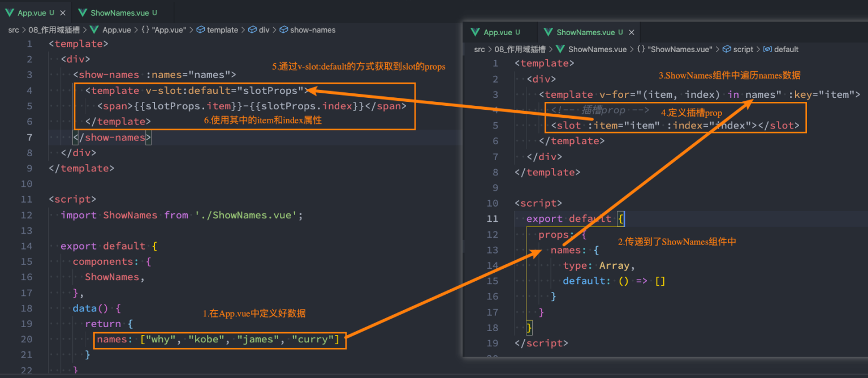Click line number 5 in ShowNames.vue editor
The width and height of the screenshot is (868, 378).
(x=495, y=126)
